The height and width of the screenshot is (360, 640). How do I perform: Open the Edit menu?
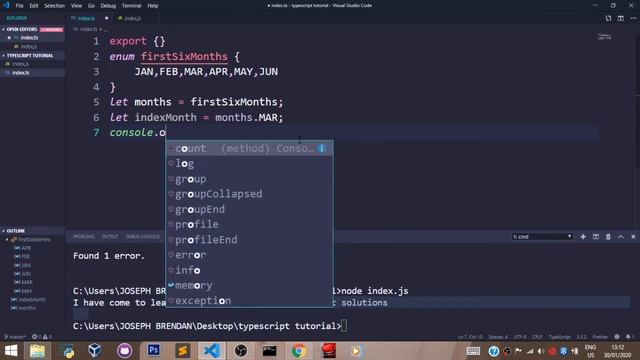[x=34, y=6]
